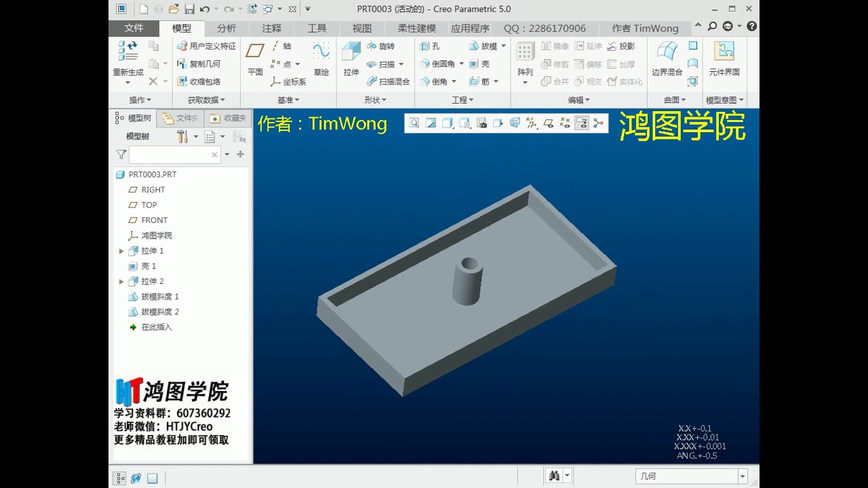Select the 壳 1 feature in tree

149,266
